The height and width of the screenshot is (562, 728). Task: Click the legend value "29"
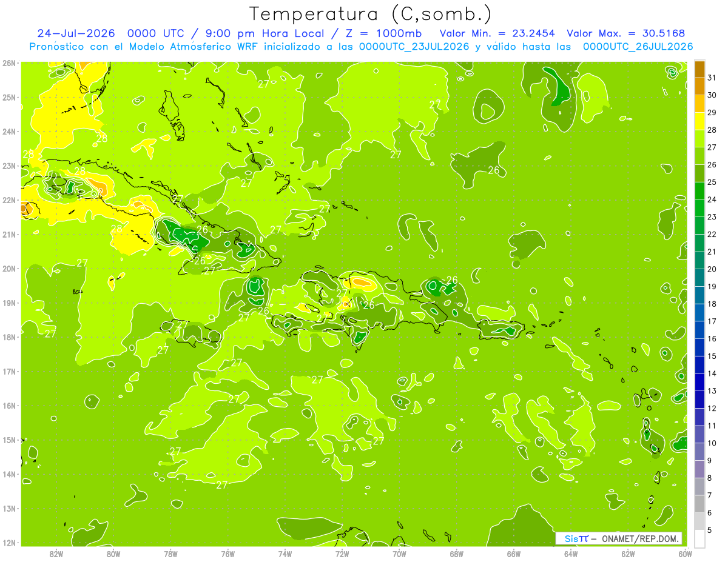pos(712,112)
